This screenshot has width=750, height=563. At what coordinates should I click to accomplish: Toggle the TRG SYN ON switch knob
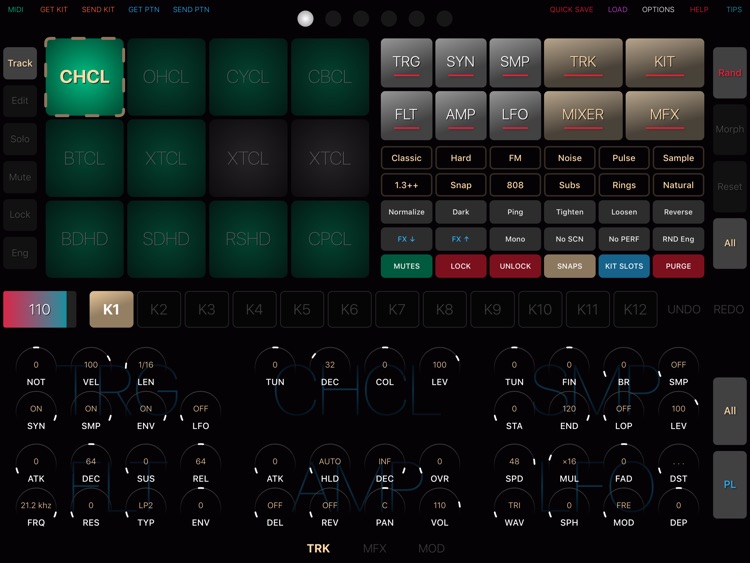36,413
